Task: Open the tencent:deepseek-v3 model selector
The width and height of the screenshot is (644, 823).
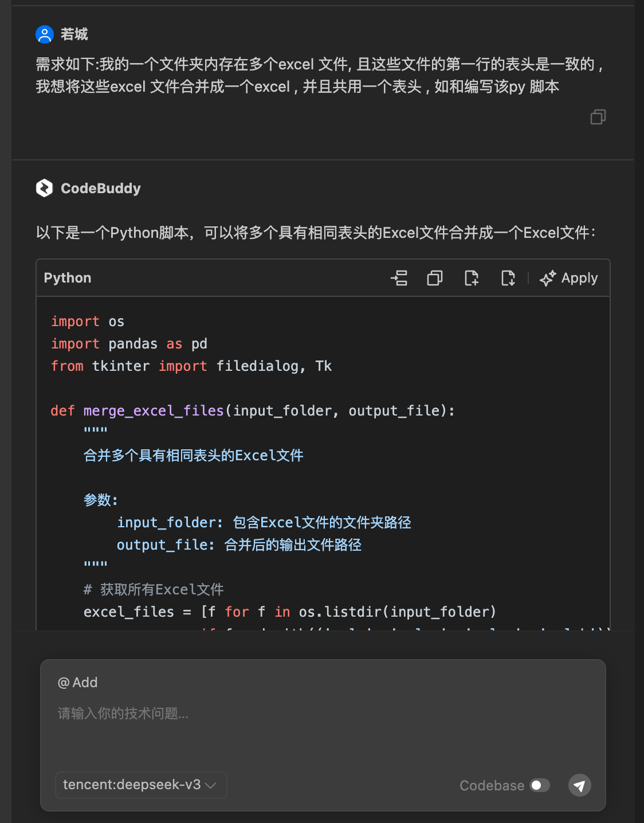Action: click(x=140, y=785)
